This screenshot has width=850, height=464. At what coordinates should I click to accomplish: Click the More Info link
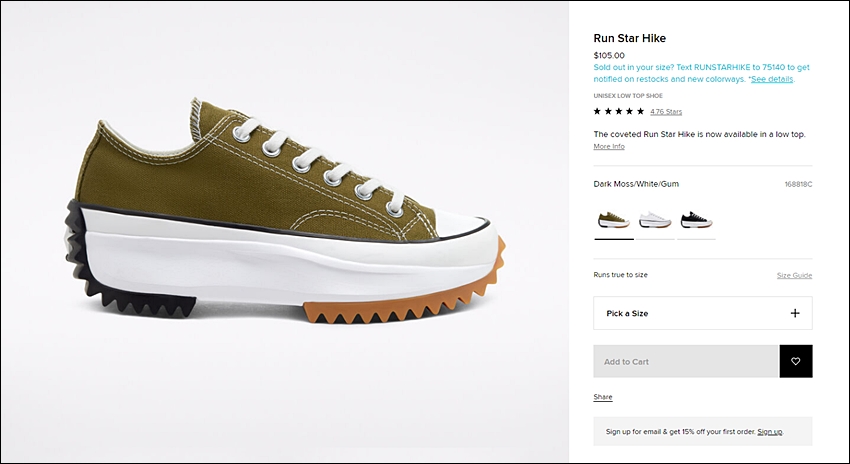(x=609, y=146)
